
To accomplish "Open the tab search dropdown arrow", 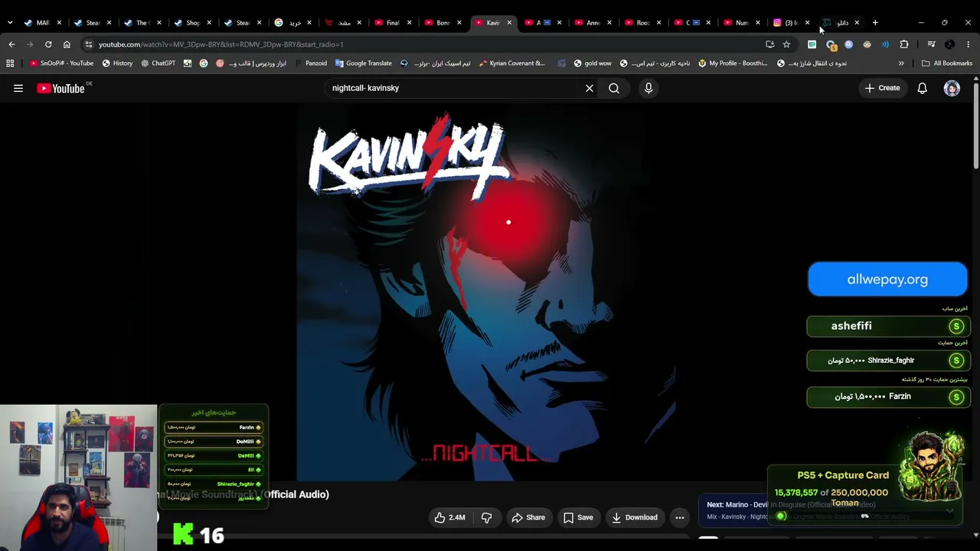I will (x=10, y=23).
